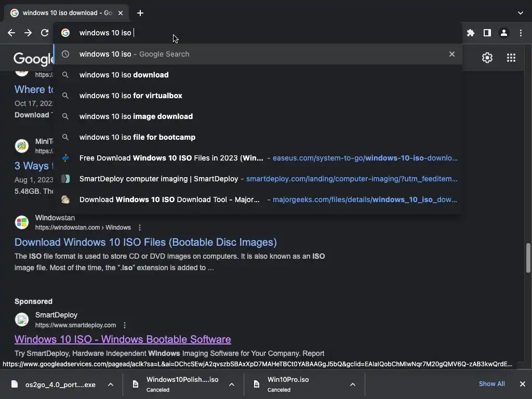Open the Google apps grid
The image size is (532, 399).
point(511,58)
